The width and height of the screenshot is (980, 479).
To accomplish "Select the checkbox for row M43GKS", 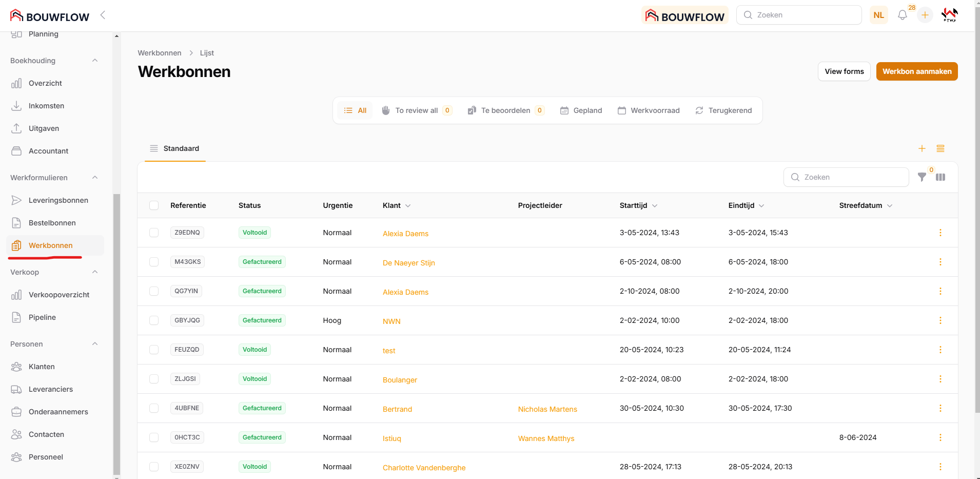I will [154, 262].
